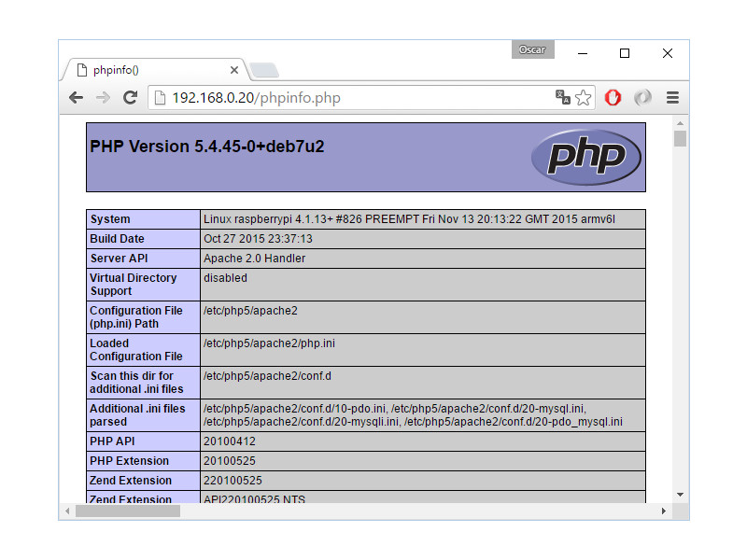Click the horizontal scrollbar thumb
This screenshot has height=560, width=747.
click(128, 511)
